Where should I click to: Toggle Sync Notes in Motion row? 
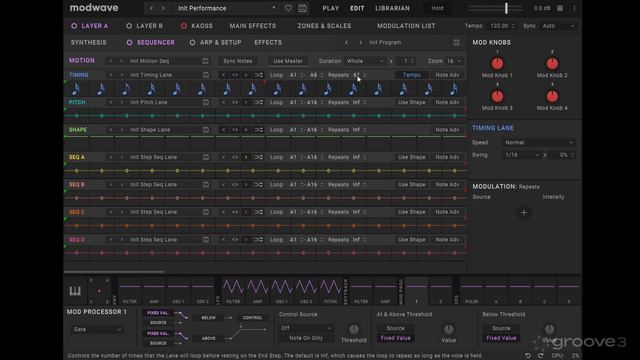click(x=238, y=61)
